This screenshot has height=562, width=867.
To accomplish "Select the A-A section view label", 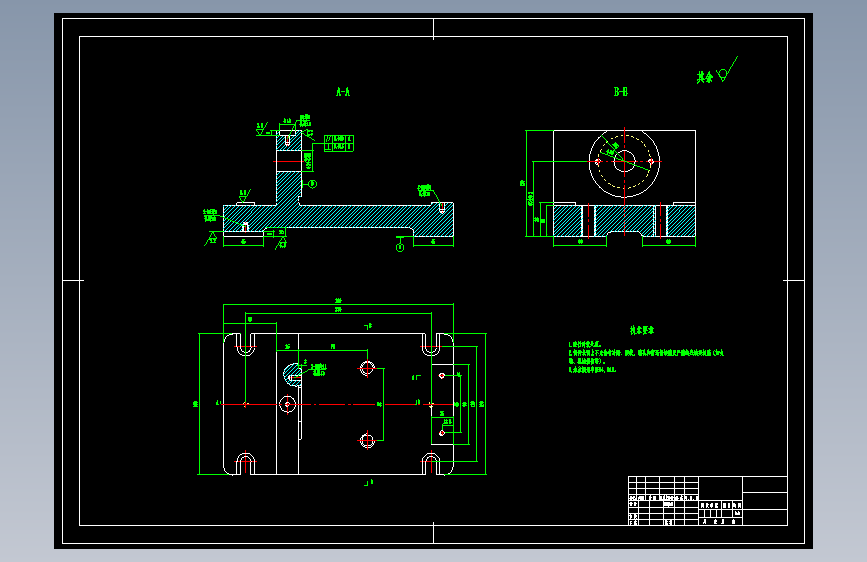I will coord(343,92).
